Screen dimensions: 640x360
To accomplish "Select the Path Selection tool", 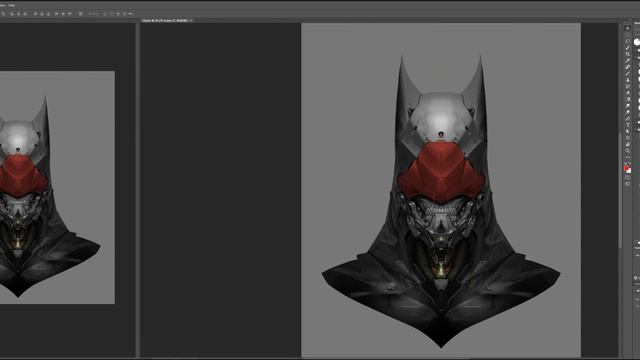I will (627, 131).
